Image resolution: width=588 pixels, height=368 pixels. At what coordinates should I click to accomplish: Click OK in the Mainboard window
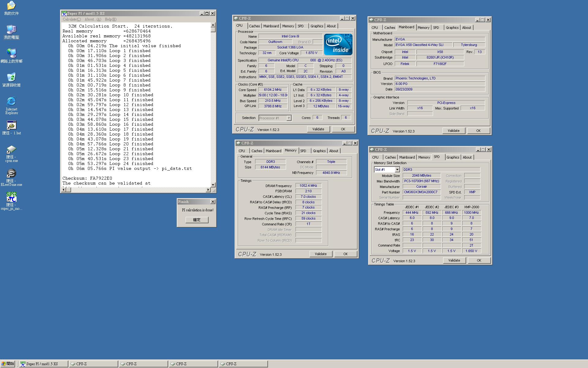tap(478, 131)
